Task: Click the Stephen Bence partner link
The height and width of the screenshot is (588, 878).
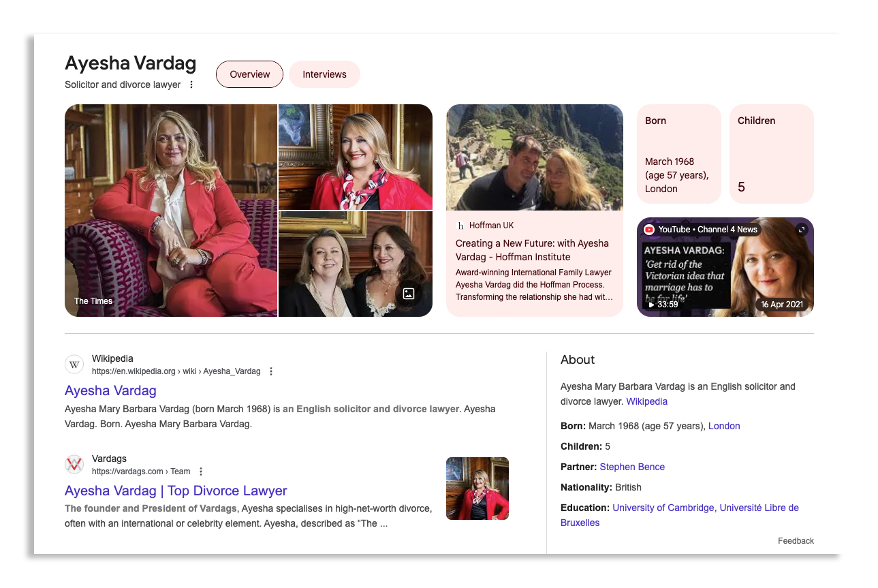Action: 632,467
